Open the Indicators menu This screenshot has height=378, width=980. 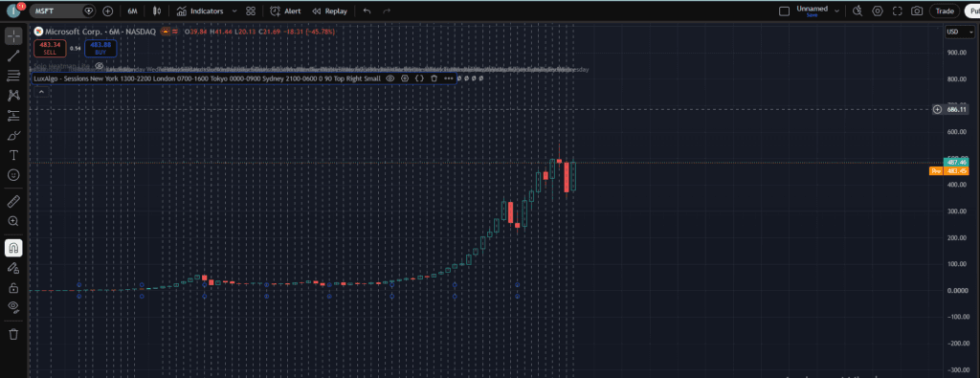(x=199, y=11)
